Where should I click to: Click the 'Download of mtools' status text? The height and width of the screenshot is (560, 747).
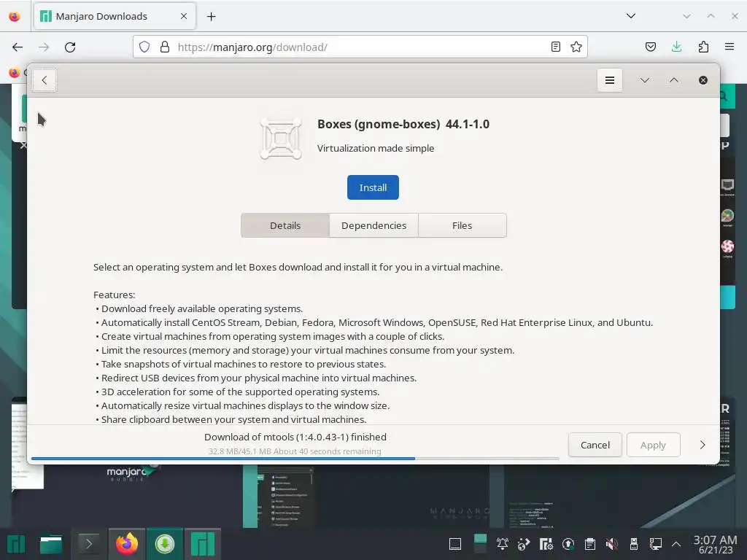pyautogui.click(x=295, y=437)
